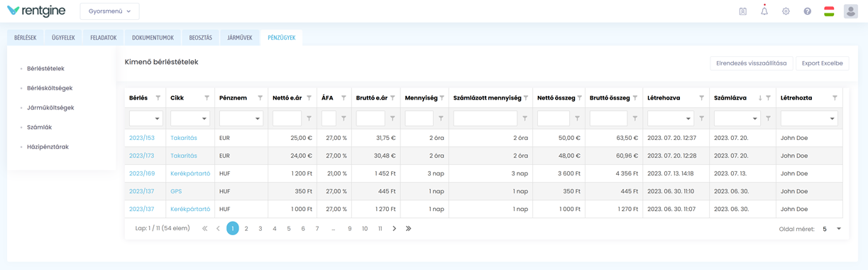868x270 pixels.
Task: Click filter icon in Létrehozva column header
Action: click(x=701, y=98)
